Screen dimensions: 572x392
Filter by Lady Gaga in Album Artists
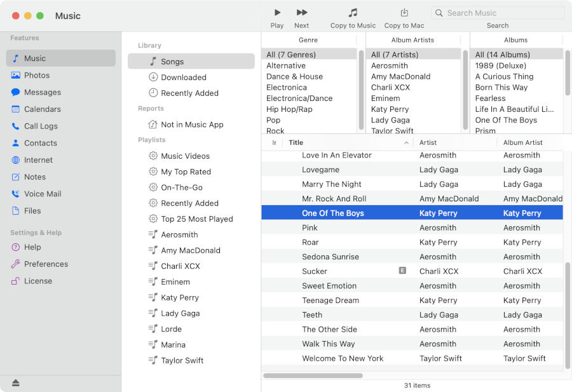point(413,120)
